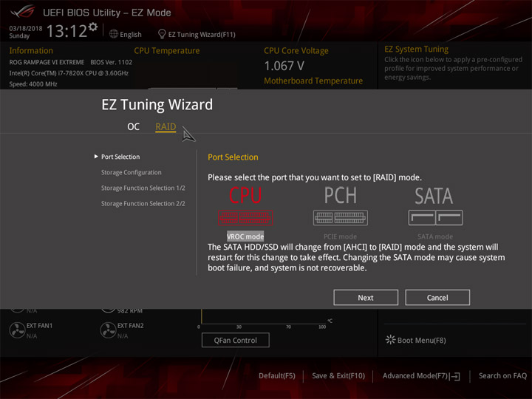This screenshot has width=532, height=399.
Task: Click the EXT FAN2 fan icon
Action: (x=108, y=330)
